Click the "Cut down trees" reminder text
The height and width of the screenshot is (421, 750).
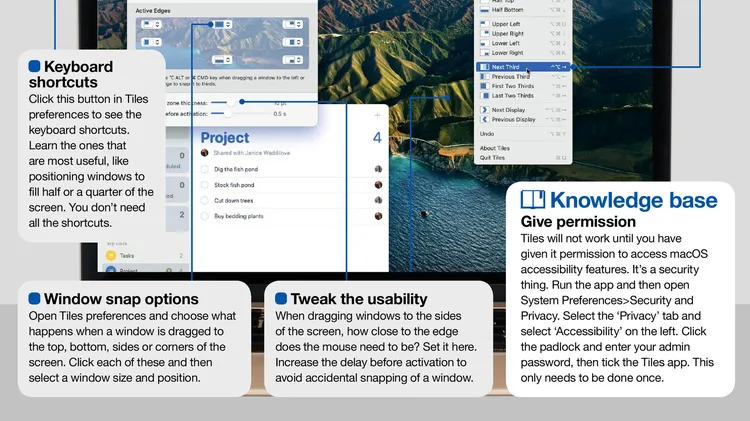(233, 201)
